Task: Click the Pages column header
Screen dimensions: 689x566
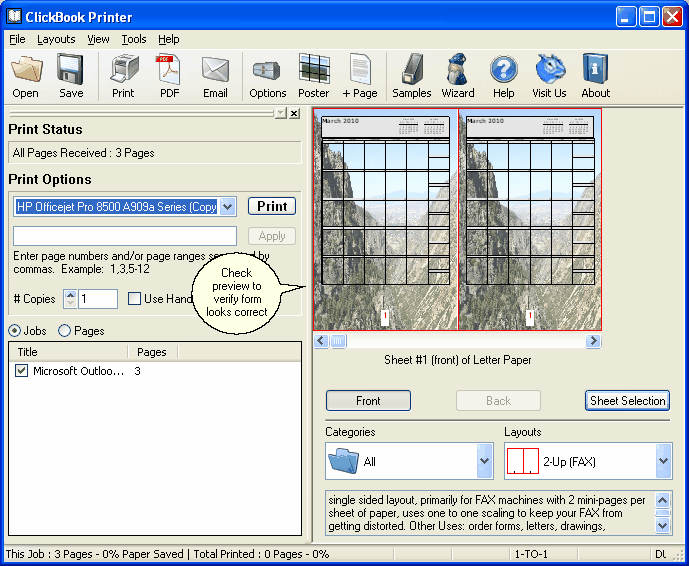Action: (152, 352)
